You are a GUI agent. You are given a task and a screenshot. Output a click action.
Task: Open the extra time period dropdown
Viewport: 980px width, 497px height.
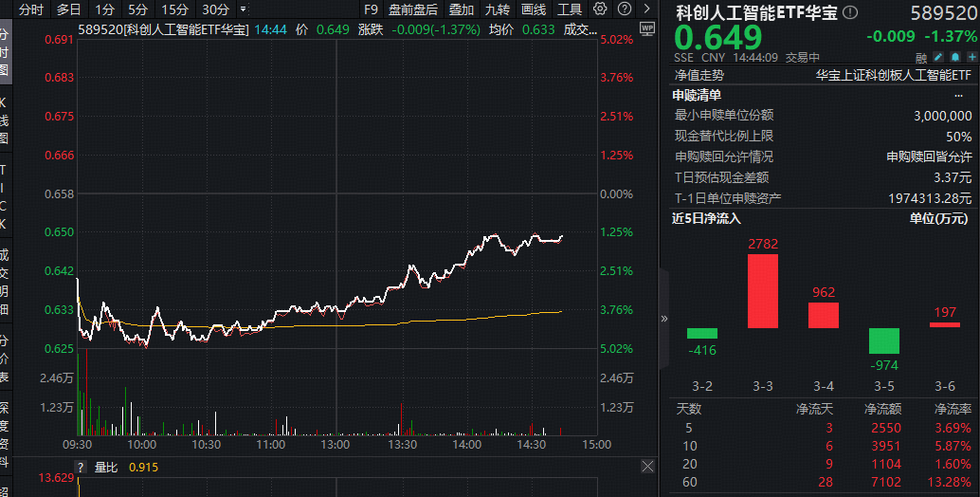point(244,9)
